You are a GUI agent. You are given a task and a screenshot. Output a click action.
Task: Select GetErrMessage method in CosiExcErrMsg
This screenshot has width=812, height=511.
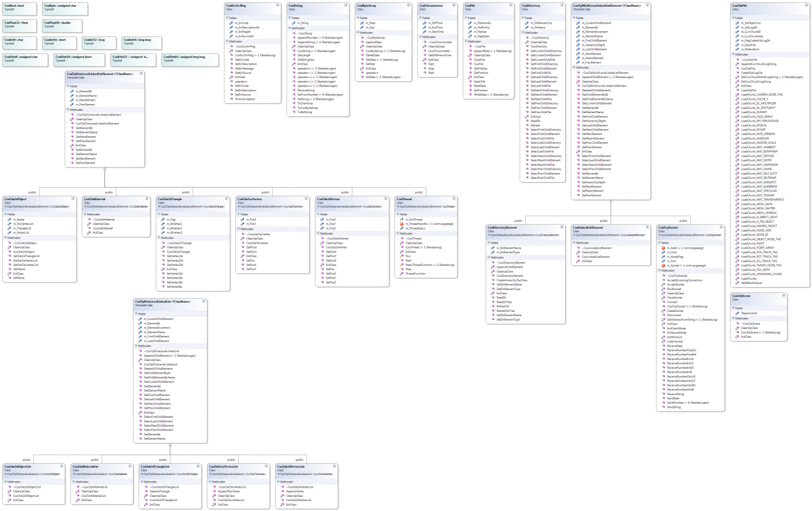pyautogui.click(x=244, y=69)
